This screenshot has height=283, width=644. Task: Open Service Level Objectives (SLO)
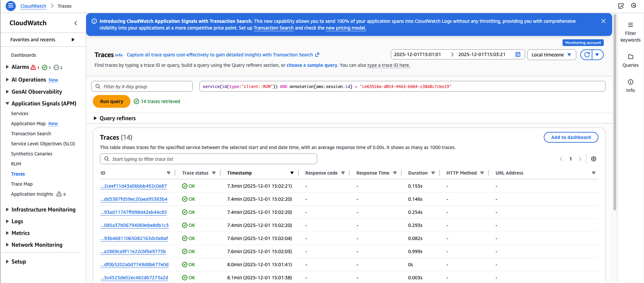click(43, 144)
